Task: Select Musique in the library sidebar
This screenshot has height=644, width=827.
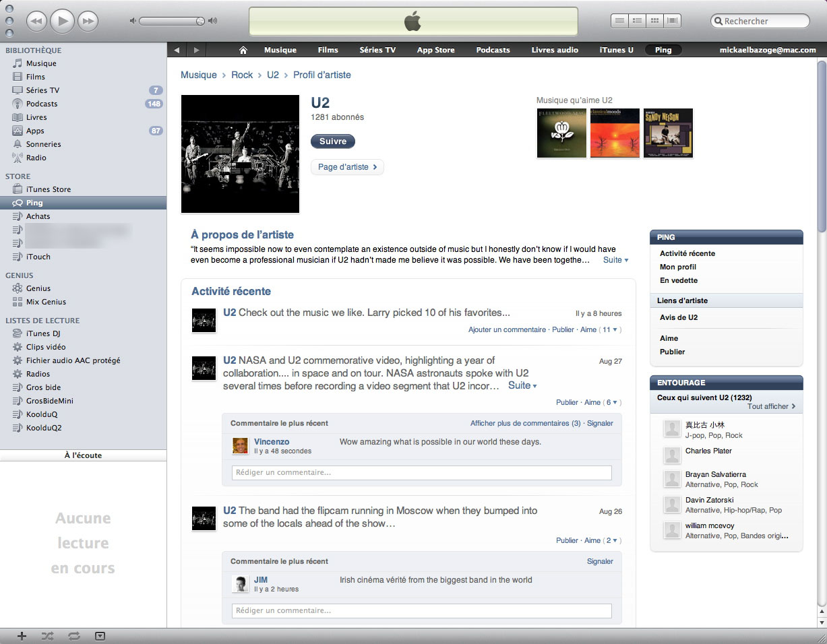Action: coord(41,63)
